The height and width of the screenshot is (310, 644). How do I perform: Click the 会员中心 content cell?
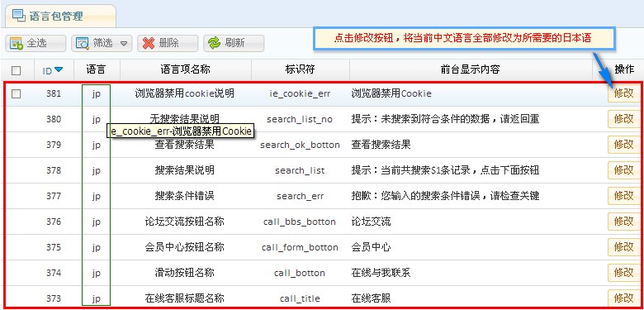click(x=371, y=247)
